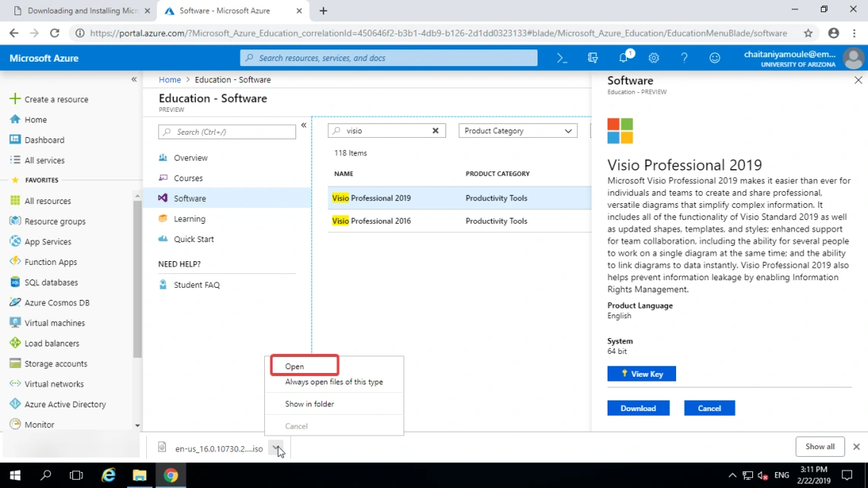
Task: Open Azure Cosmos DB in favorites
Action: coord(57,303)
